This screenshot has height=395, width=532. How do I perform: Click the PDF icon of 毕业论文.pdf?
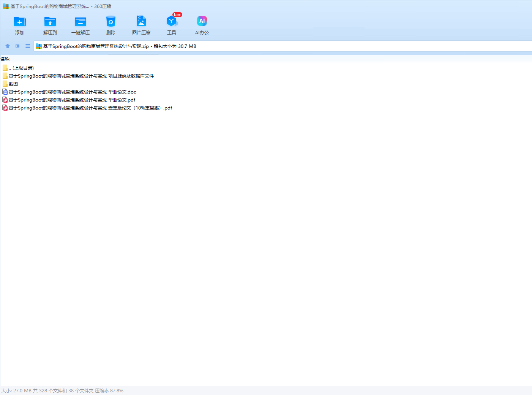5,100
